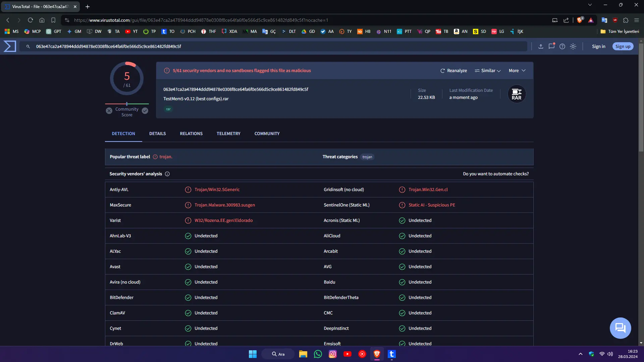This screenshot has height=362, width=644.
Task: Go to the browser home icon
Action: click(42, 20)
